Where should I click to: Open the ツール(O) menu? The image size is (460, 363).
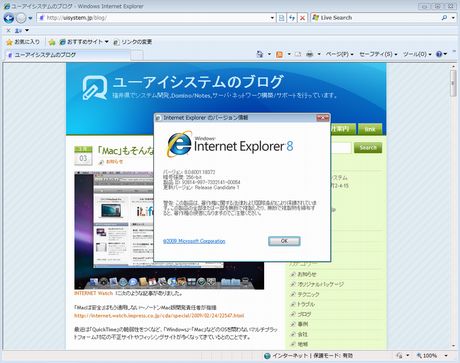click(417, 54)
